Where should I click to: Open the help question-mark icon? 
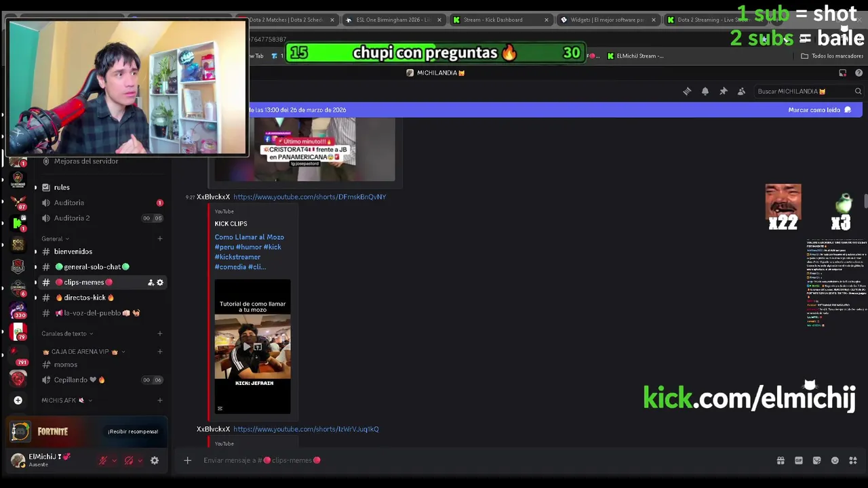[x=859, y=73]
